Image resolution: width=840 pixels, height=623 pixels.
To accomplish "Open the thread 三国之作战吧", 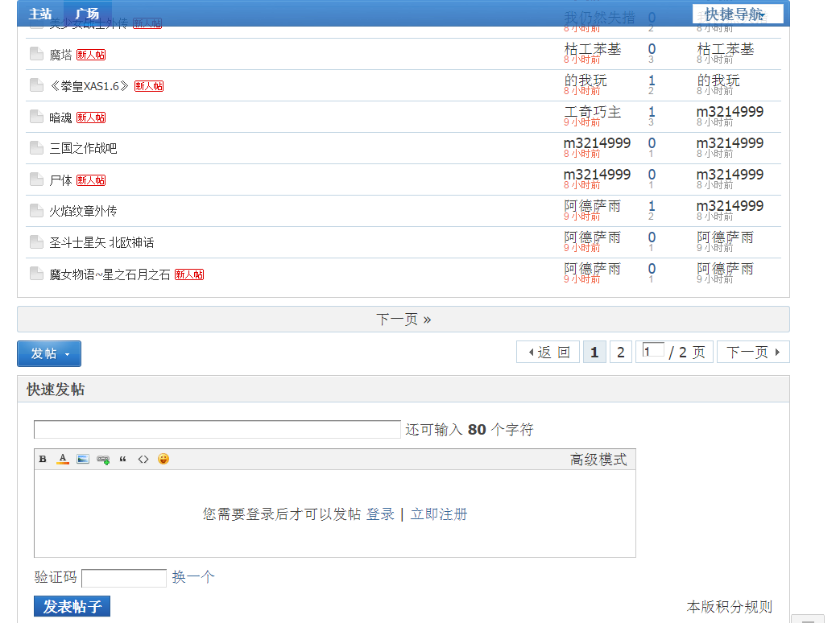I will [x=83, y=148].
